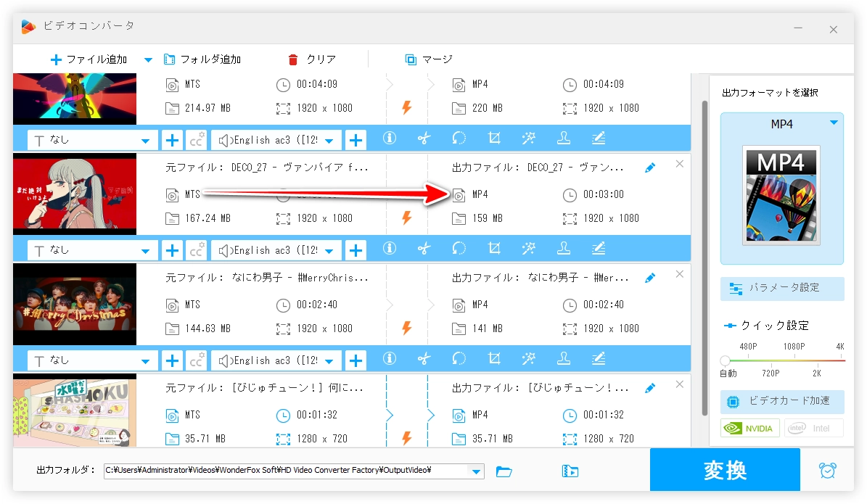The width and height of the screenshot is (867, 504).
Task: Open subtitle edit tool below 214.97 MB video
Action: click(x=599, y=139)
